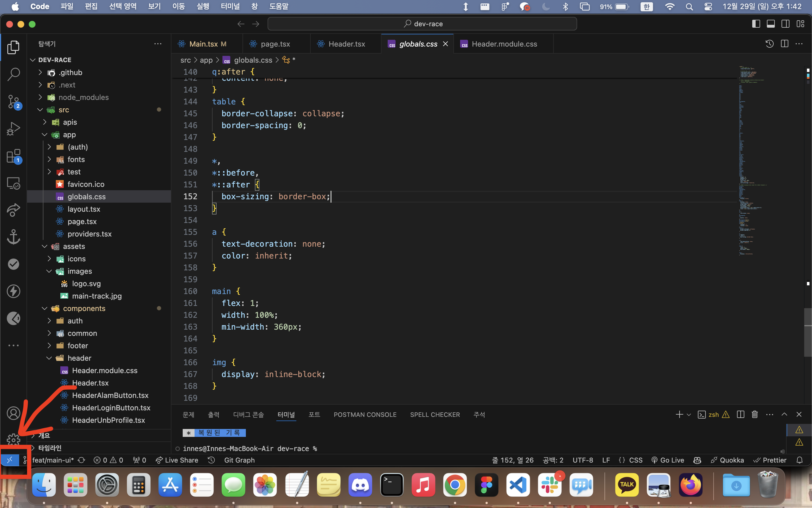The image size is (812, 508).
Task: Open Git Graph from the status bar
Action: [239, 460]
